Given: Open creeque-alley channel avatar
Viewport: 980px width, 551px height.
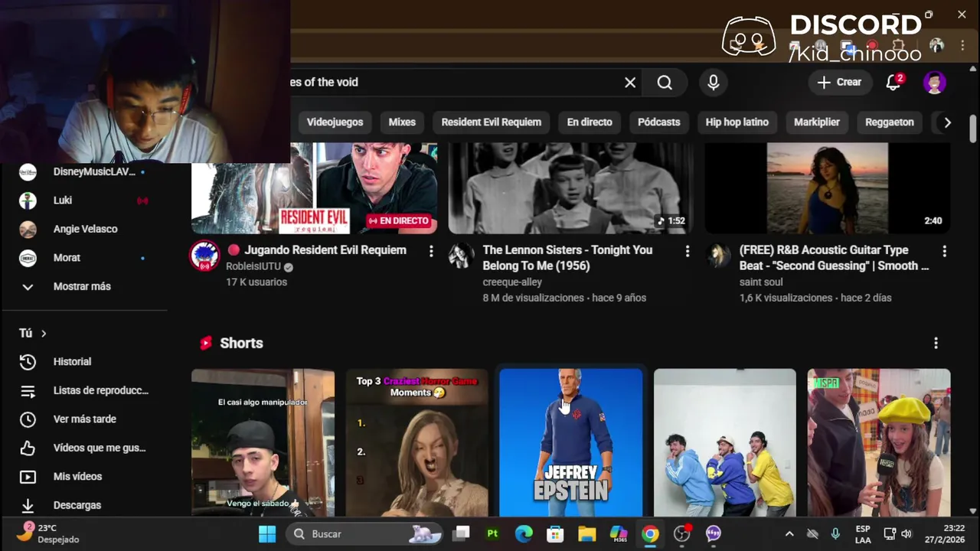Looking at the screenshot, I should click(x=461, y=256).
